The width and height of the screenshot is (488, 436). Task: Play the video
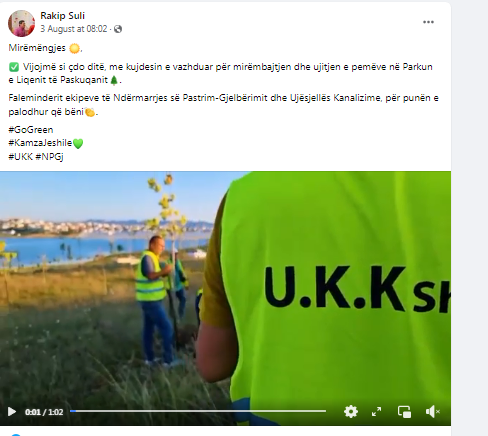click(12, 412)
